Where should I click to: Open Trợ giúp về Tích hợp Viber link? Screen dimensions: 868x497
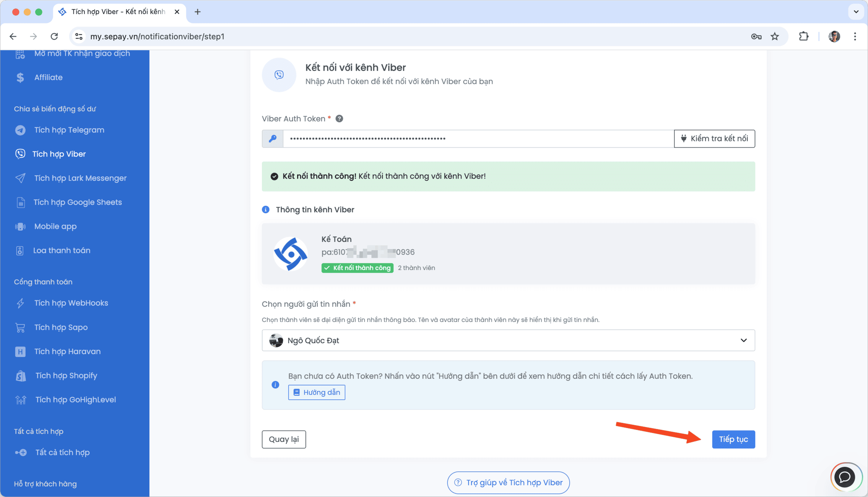[x=508, y=483]
